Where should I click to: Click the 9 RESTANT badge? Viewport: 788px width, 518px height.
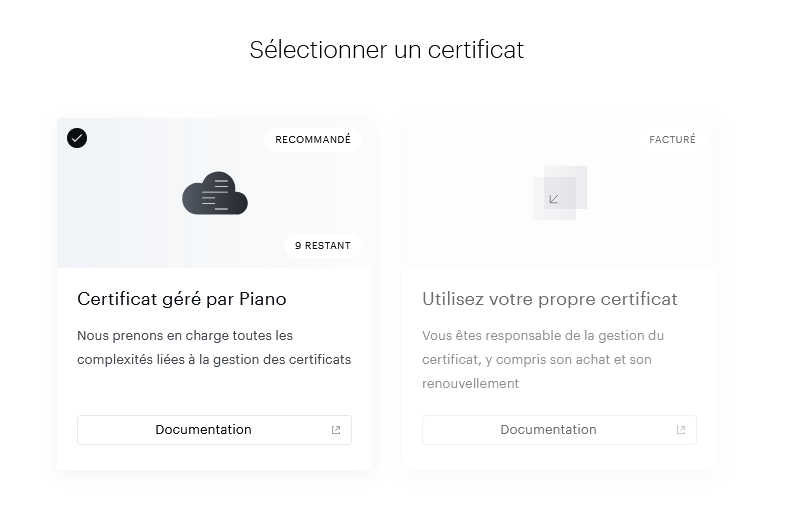[x=322, y=246]
